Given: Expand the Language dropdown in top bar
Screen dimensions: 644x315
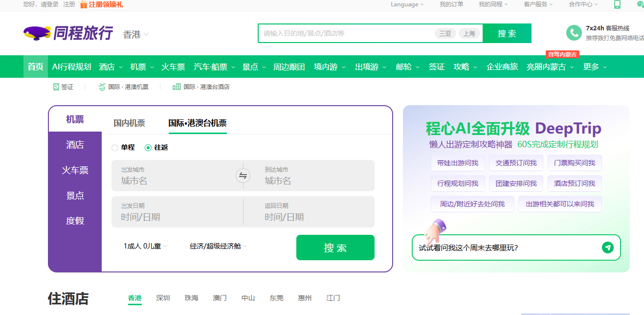Looking at the screenshot, I should click(x=407, y=4).
